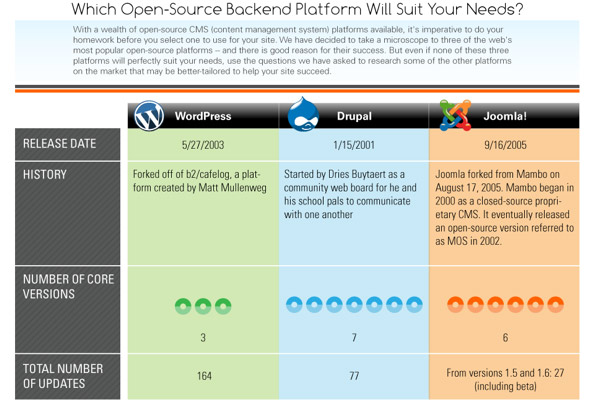
Task: Click the infographic title about Open-Source Backend Platform
Action: (297, 9)
